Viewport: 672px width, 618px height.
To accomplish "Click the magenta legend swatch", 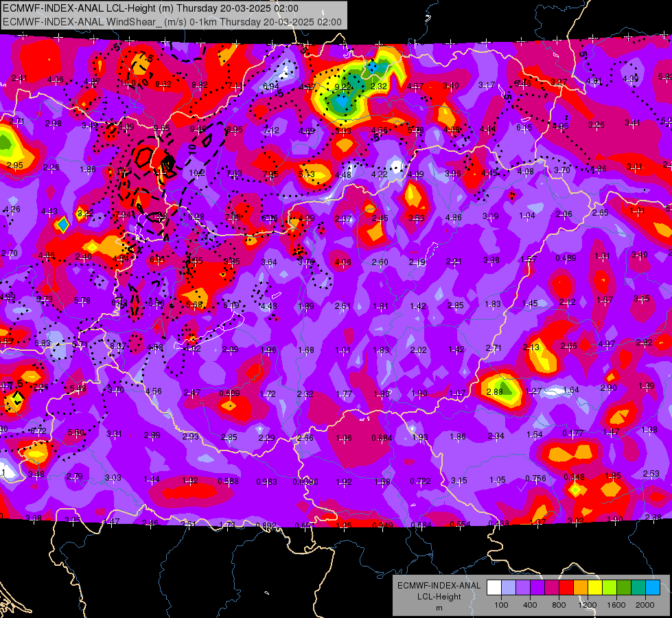I will (552, 588).
